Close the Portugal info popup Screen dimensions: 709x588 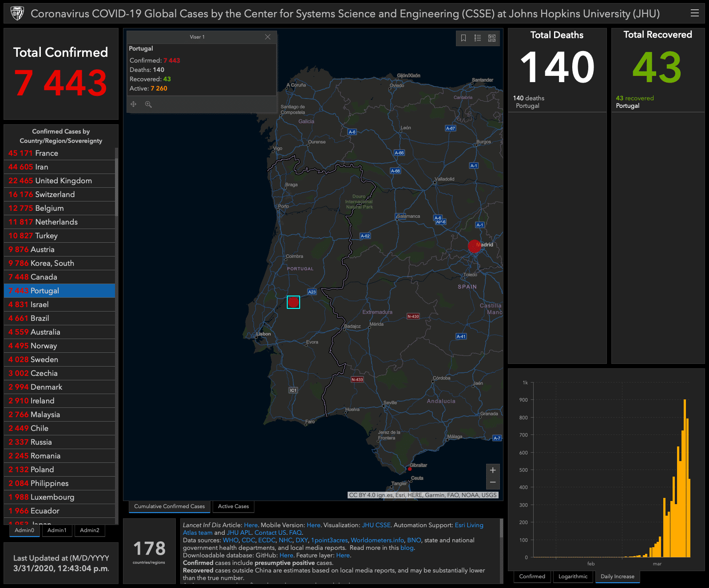coord(268,37)
